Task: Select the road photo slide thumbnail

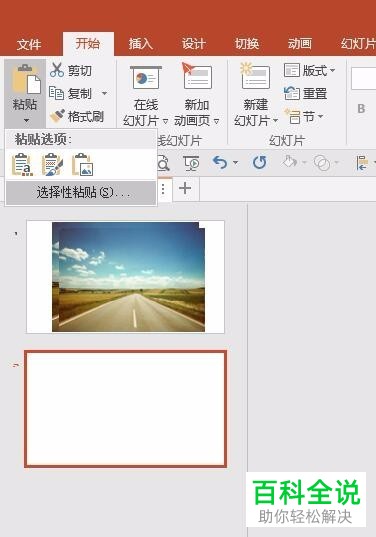Action: coord(125,277)
